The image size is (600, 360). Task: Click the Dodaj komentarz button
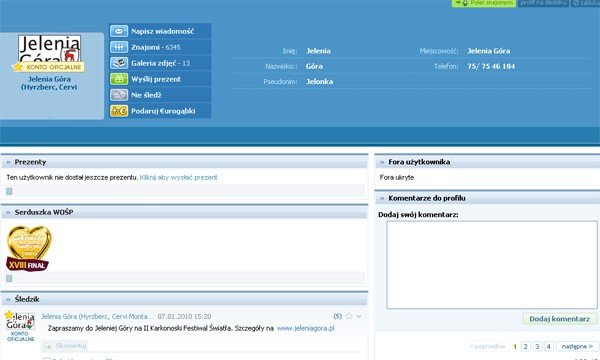pos(559,319)
